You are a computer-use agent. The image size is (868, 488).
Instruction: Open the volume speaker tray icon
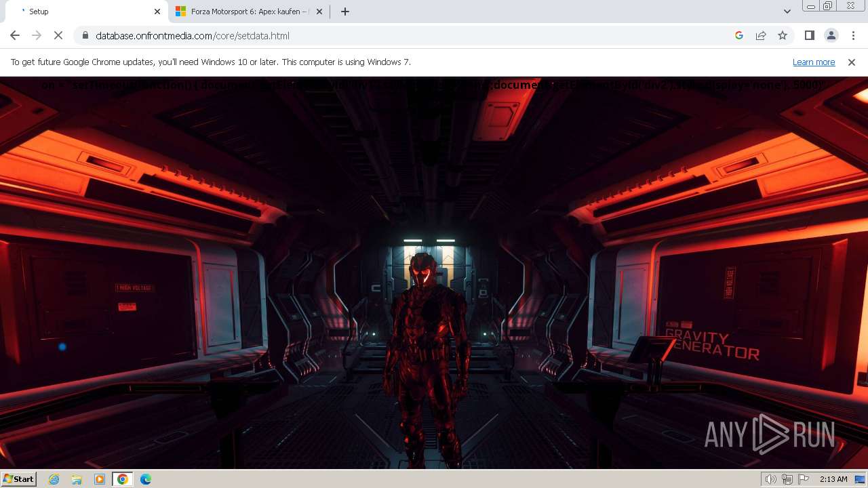(x=770, y=479)
